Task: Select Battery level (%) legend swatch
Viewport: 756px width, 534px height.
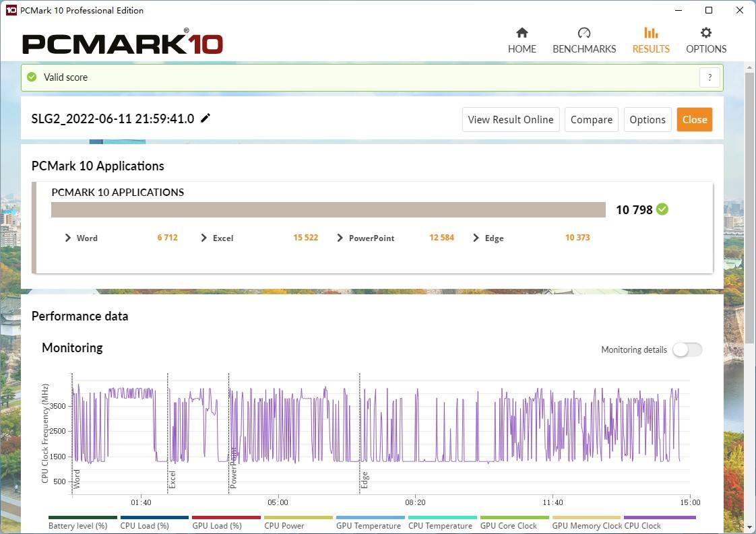Action: pyautogui.click(x=83, y=518)
